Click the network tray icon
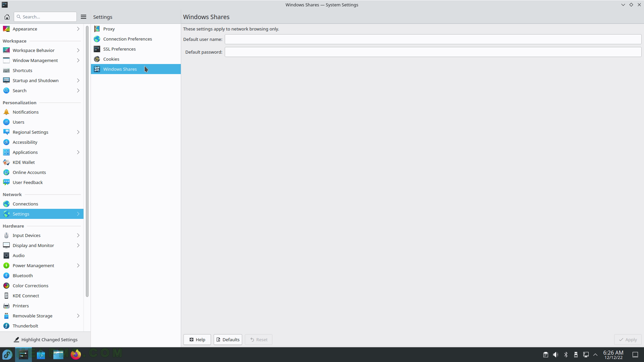The image size is (644, 362). (x=586, y=355)
